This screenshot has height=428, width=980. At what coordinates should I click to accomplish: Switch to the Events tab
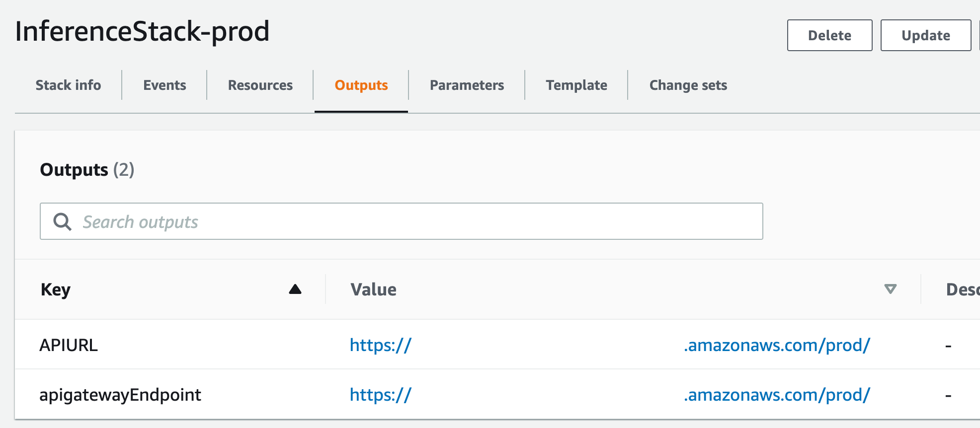(164, 85)
